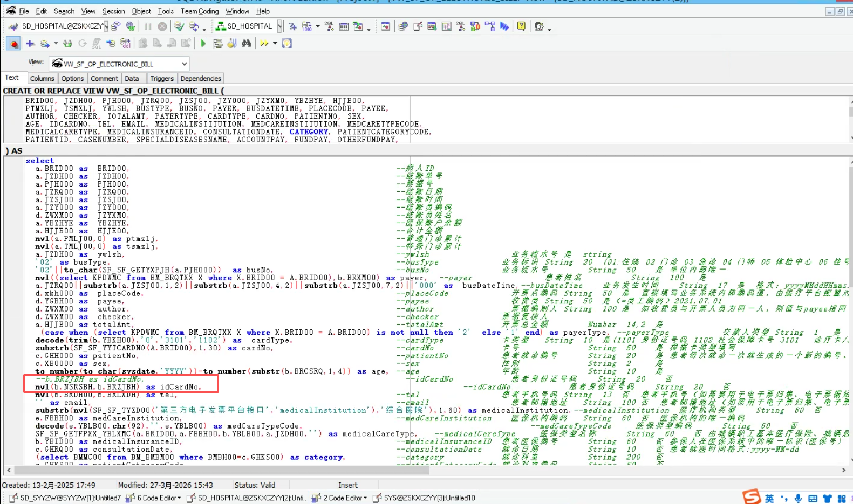This screenshot has width=853, height=504.
Task: Switch to SYS@ZSKXCZYY Untitled10 window
Action: point(429,498)
